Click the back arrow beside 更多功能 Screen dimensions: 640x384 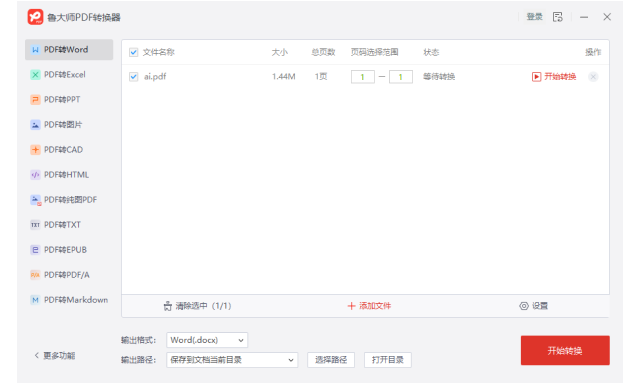click(x=36, y=355)
